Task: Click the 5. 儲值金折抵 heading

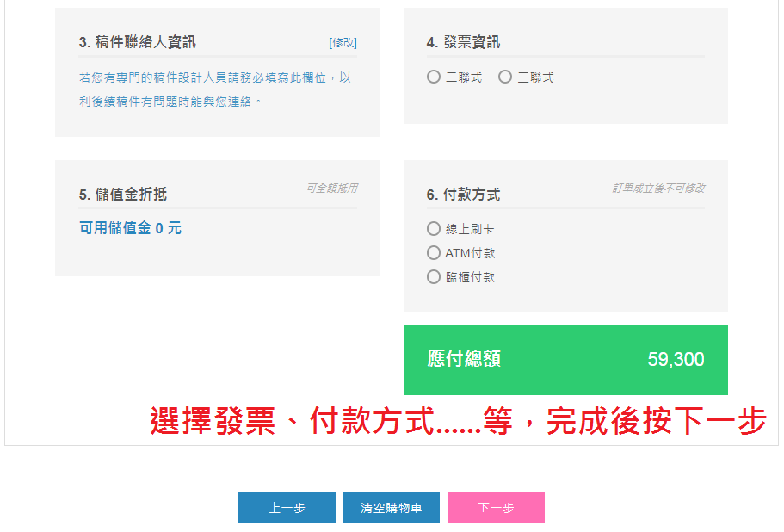Action: click(123, 195)
